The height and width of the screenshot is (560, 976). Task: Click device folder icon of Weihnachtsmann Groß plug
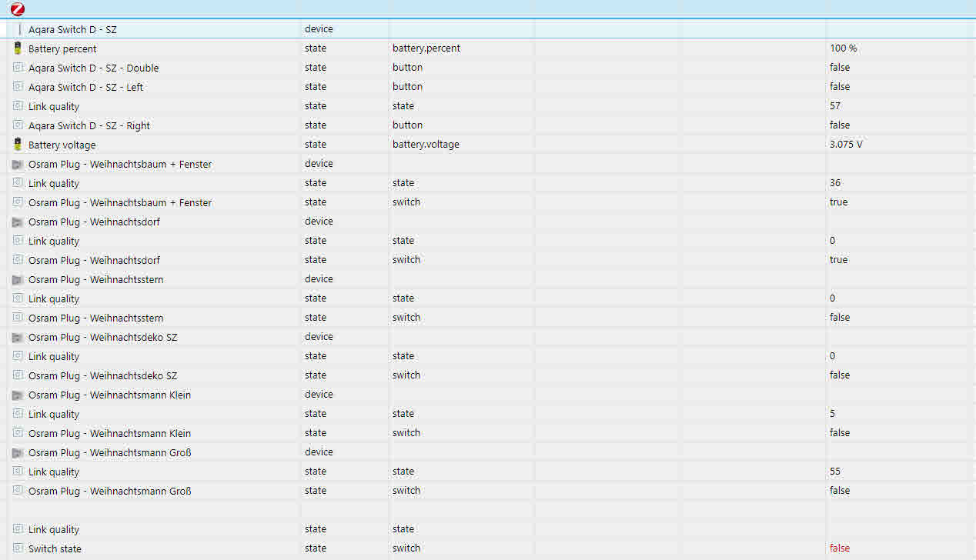pyautogui.click(x=18, y=453)
